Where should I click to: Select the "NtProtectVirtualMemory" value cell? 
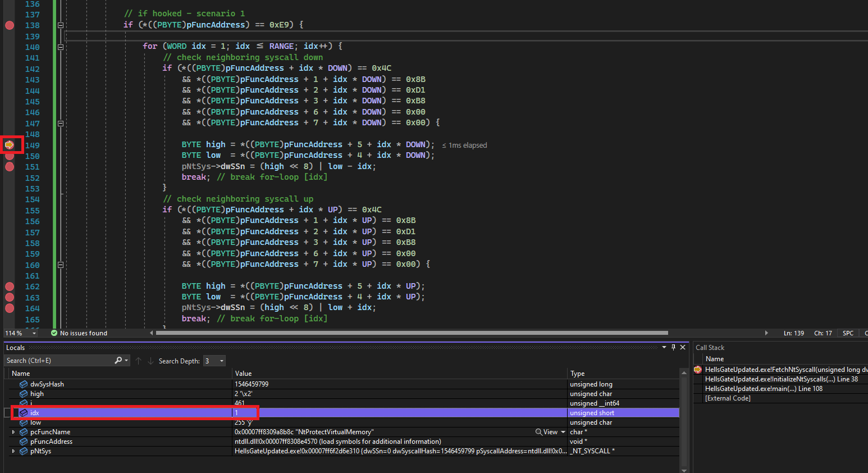[x=400, y=432]
